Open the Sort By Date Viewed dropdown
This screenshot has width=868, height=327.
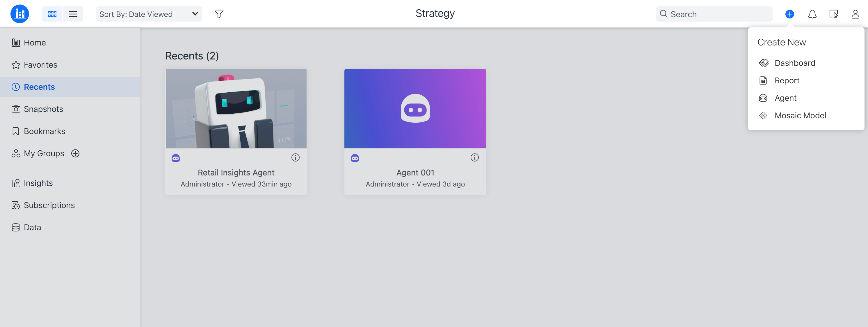click(149, 14)
